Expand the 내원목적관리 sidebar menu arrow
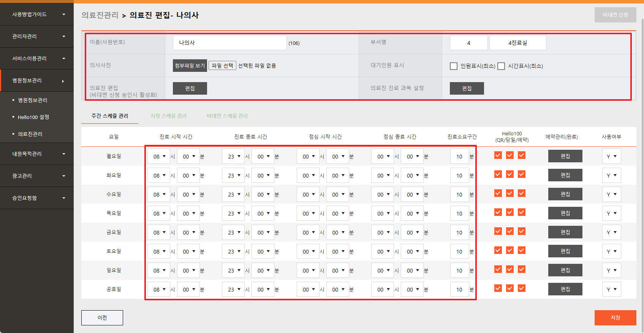644x333 pixels. pos(63,154)
